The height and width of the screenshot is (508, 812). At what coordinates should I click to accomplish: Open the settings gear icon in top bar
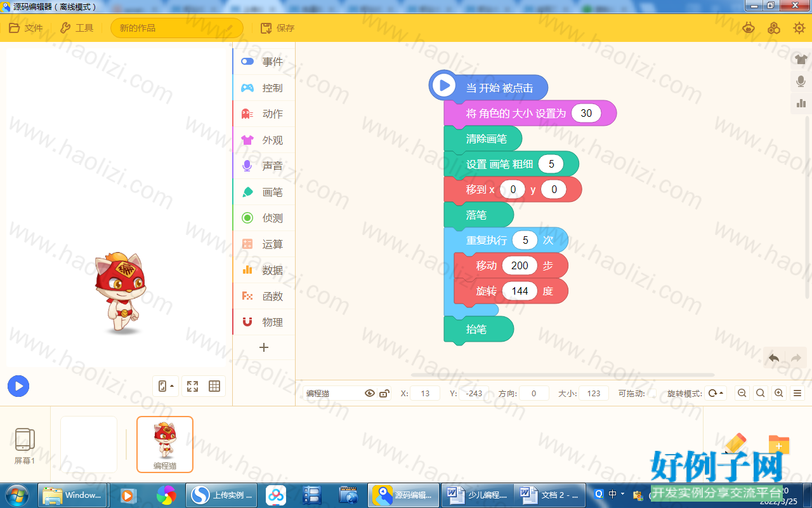[799, 28]
